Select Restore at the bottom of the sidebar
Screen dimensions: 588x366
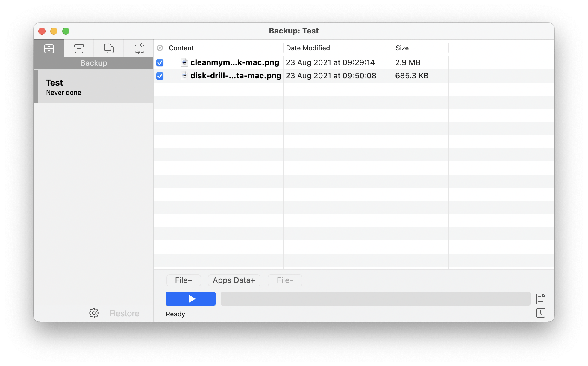click(124, 313)
